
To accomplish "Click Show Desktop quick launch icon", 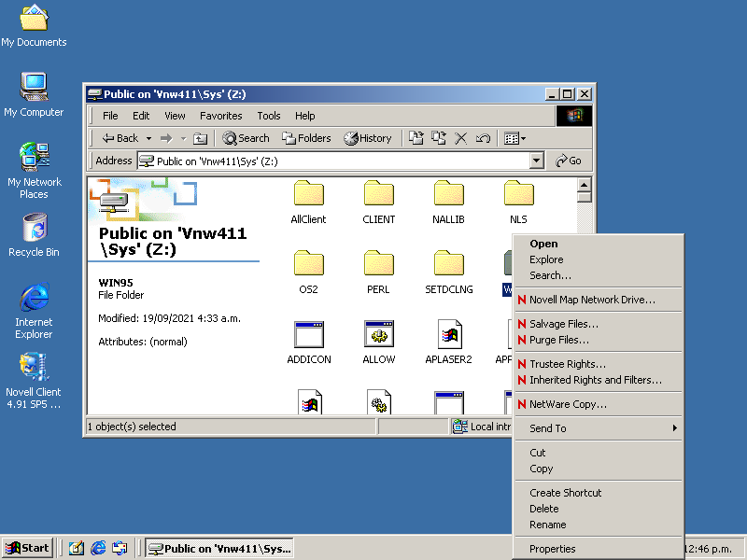I will click(x=77, y=548).
